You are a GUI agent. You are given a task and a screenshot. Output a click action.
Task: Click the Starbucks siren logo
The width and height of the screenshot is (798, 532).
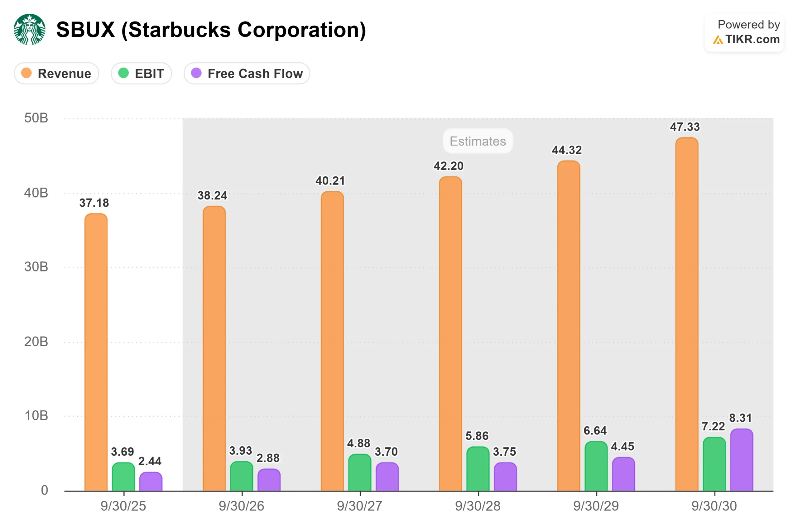(30, 30)
